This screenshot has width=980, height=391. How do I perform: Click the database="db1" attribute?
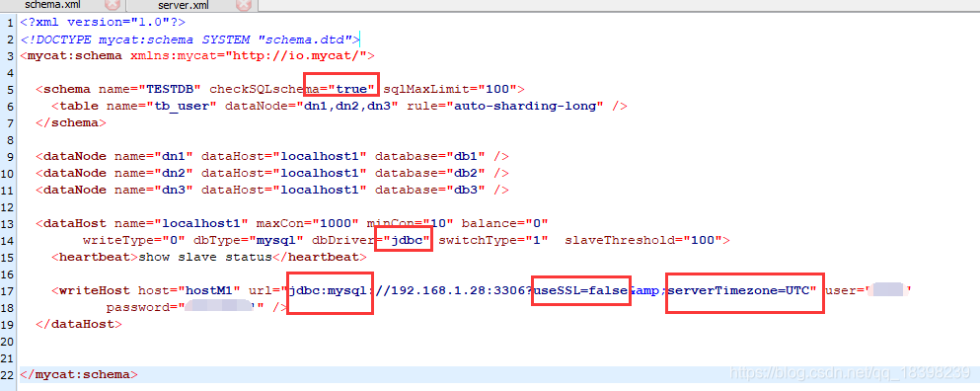pyautogui.click(x=430, y=156)
